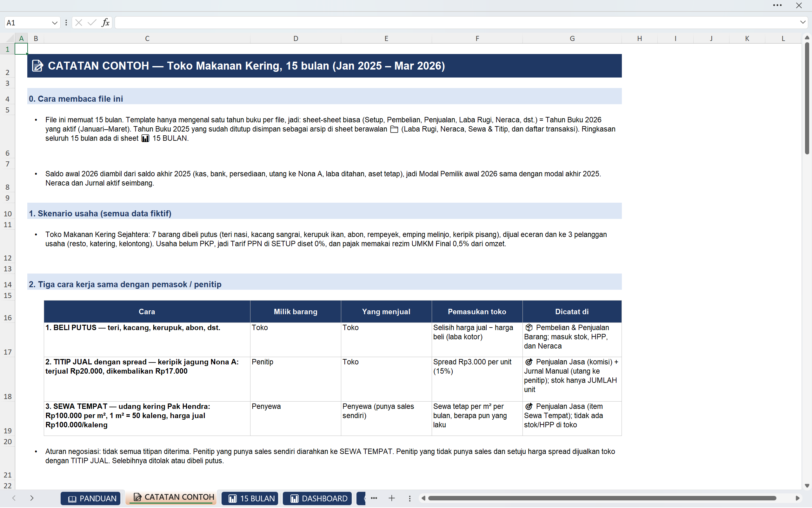Click the 'Dicatat di' table header
This screenshot has width=812, height=508.
click(572, 311)
